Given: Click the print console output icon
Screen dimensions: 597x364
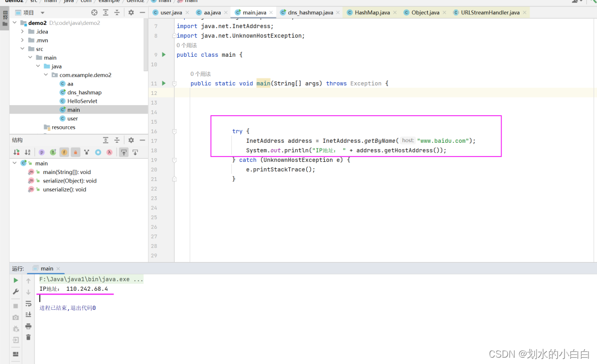Looking at the screenshot, I should click(x=28, y=326).
